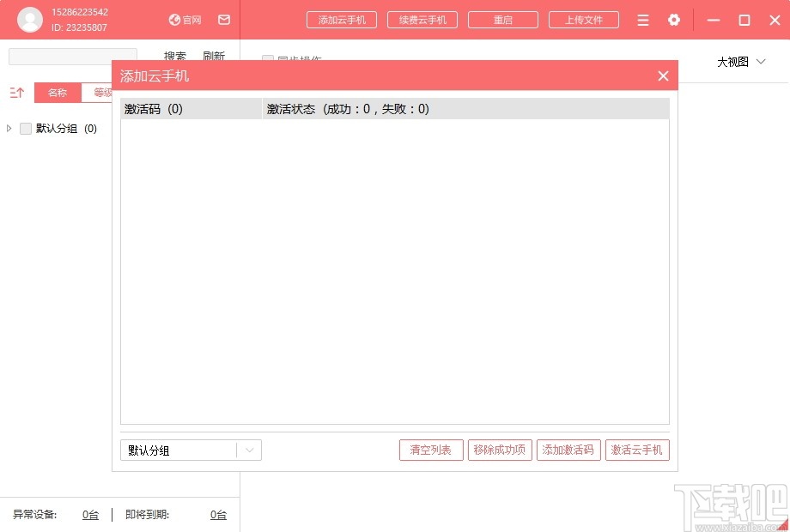Image resolution: width=790 pixels, height=532 pixels.
Task: Click the user avatar icon
Action: [29, 18]
